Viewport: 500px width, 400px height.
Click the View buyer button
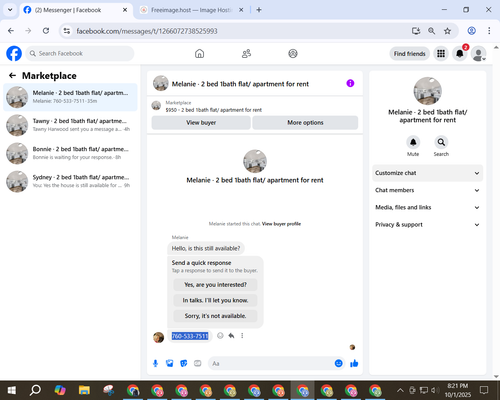coord(201,123)
